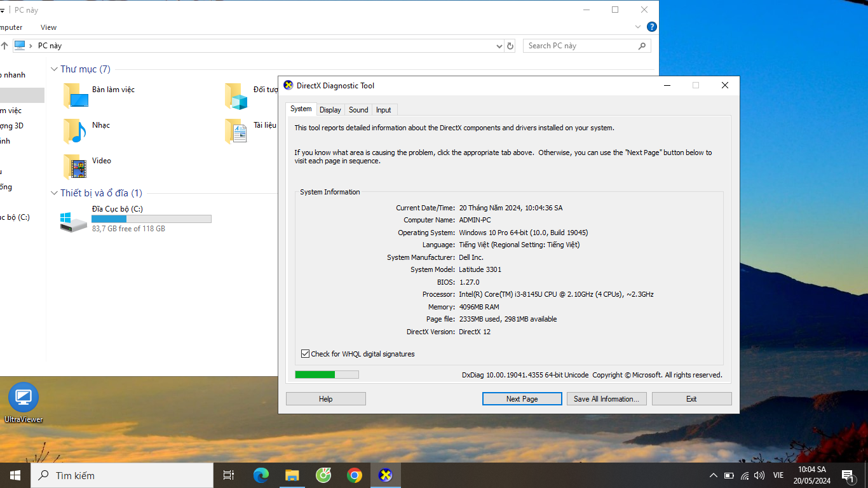868x488 pixels.
Task: Show hidden system tray icons
Action: tap(713, 475)
